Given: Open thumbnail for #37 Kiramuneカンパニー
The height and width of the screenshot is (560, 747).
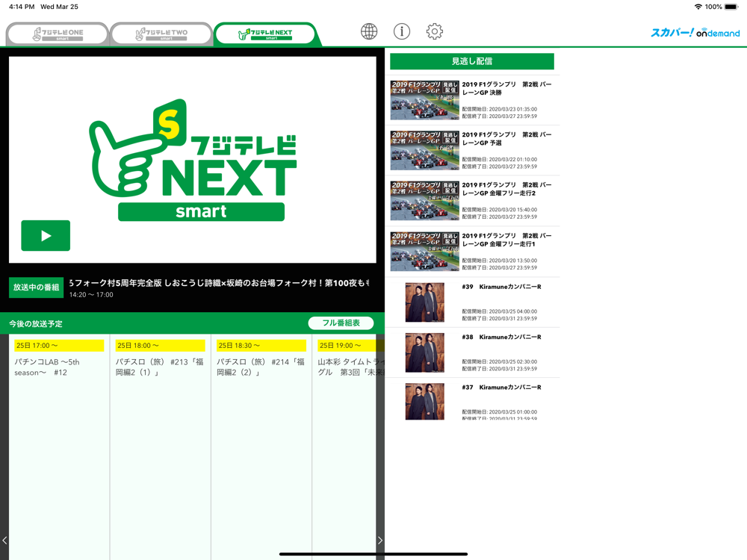Looking at the screenshot, I should 425,402.
